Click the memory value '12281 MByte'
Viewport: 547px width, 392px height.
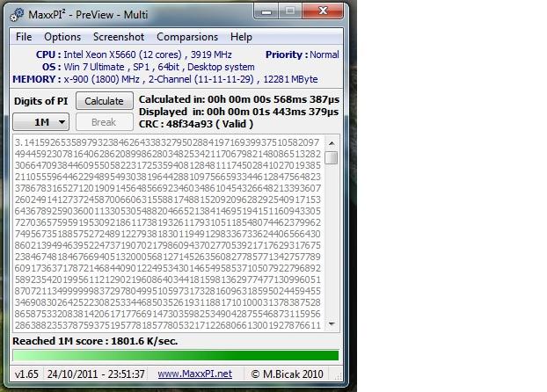[x=290, y=79]
